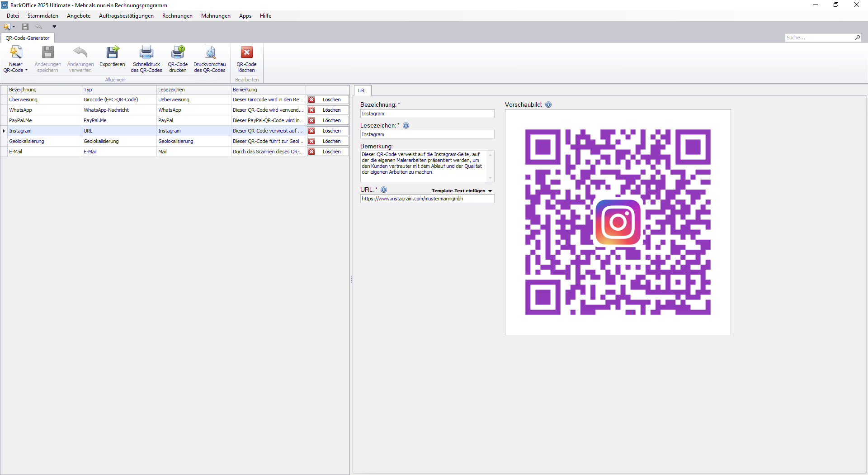Click Löschen button for Geolokalisierung

[x=328, y=141]
